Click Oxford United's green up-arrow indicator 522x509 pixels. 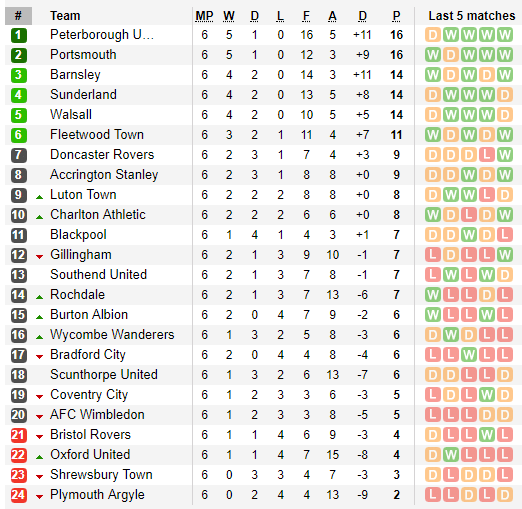pos(39,457)
